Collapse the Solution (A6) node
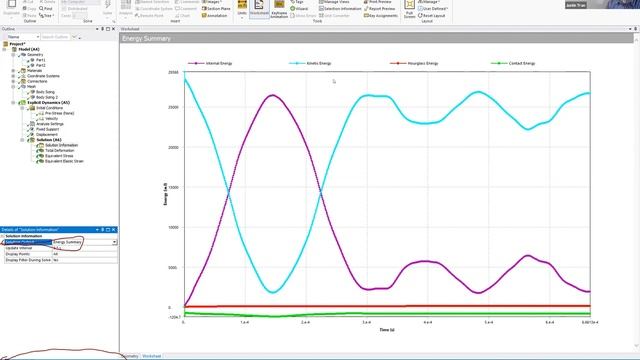640x360 pixels. (x=22, y=140)
